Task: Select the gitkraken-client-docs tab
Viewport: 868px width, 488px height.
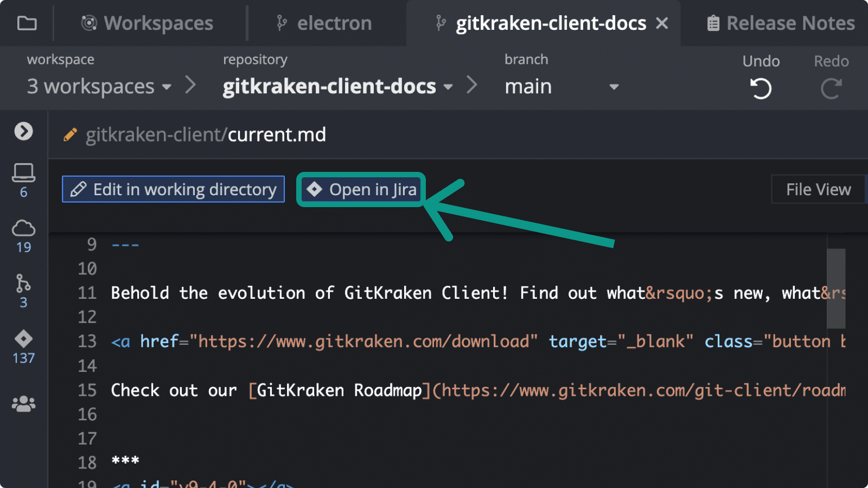Action: coord(542,23)
